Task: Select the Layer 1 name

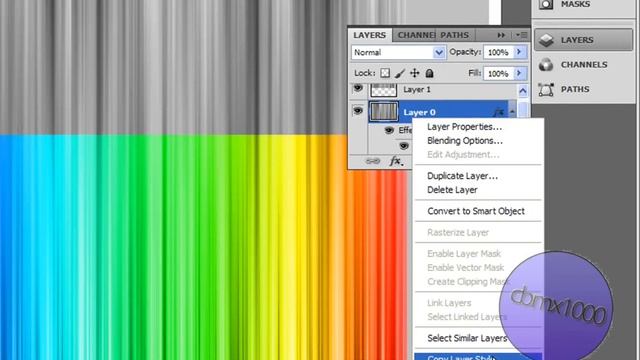Action: click(x=417, y=89)
